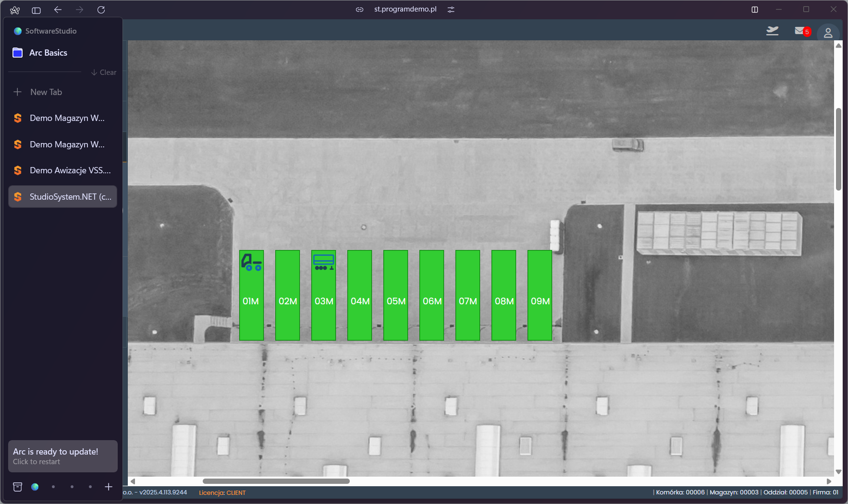Click the trailer icon in slot 03M
848x504 pixels.
(x=323, y=262)
